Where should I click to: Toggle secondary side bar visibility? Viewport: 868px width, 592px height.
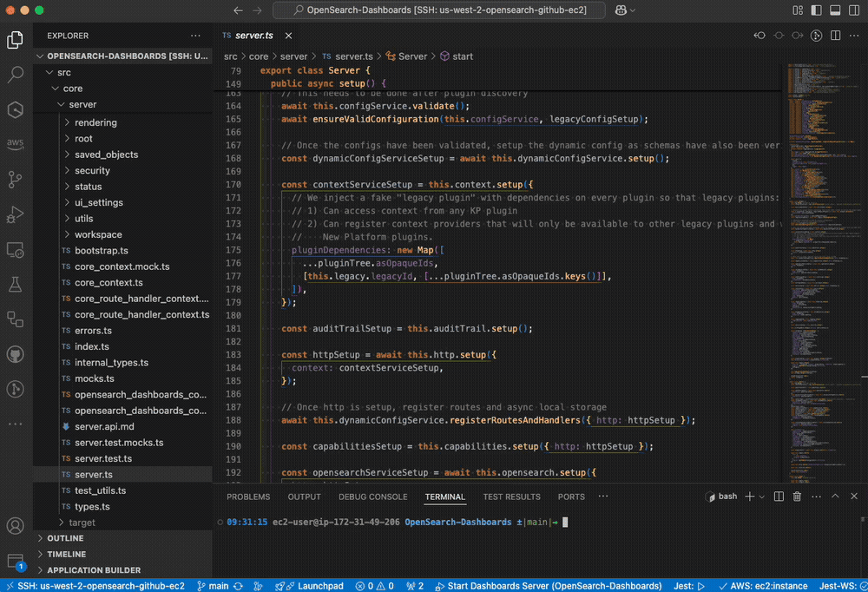tap(854, 10)
